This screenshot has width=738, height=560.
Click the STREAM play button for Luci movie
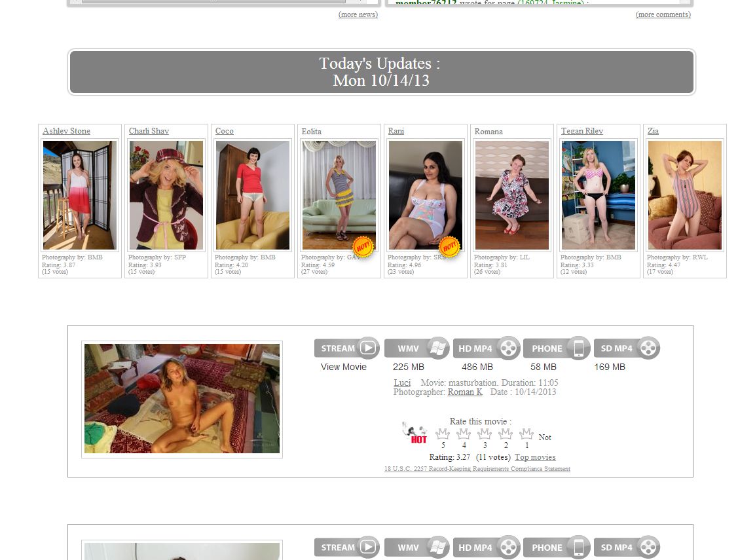coord(346,348)
